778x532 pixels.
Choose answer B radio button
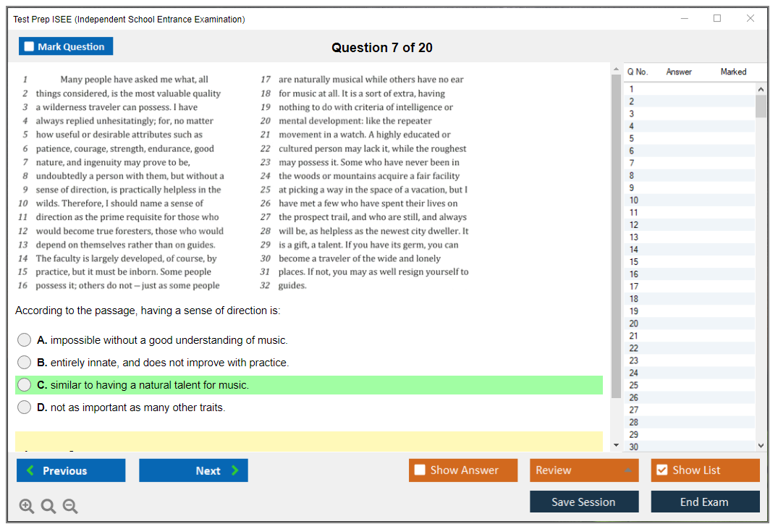point(25,363)
